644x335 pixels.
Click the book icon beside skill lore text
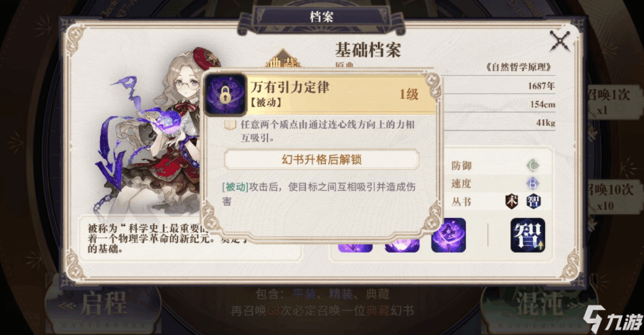click(x=230, y=125)
